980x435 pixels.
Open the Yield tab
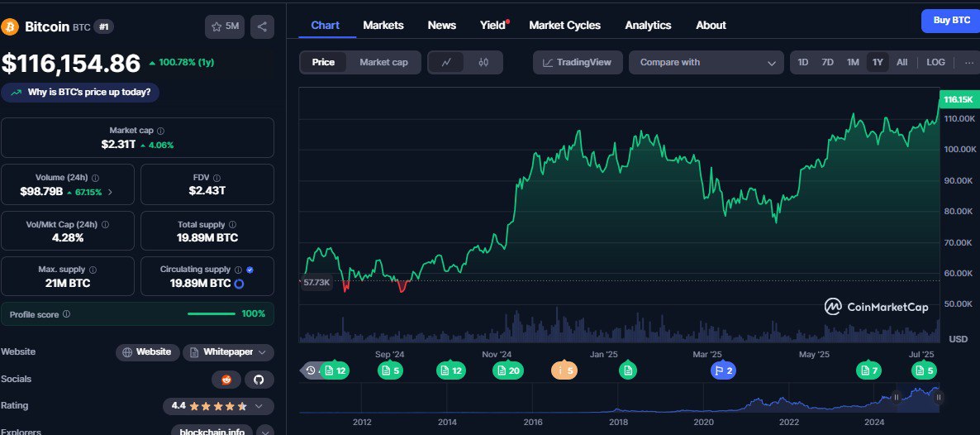tap(494, 25)
